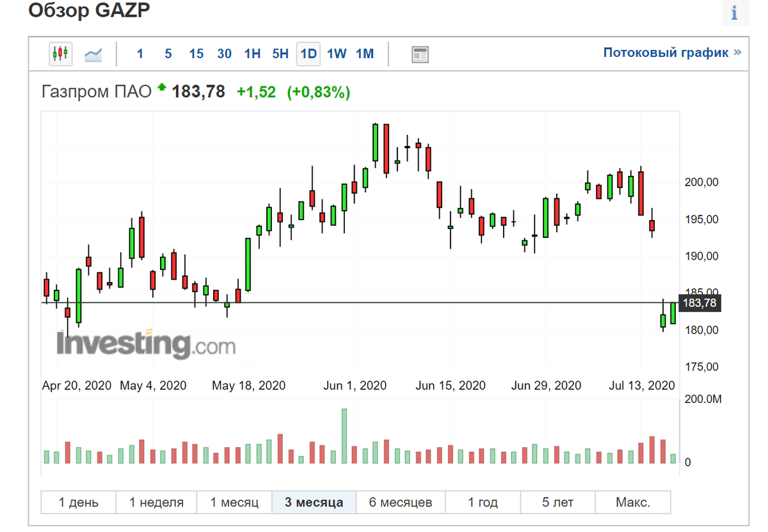
Task: Select the 5 minute interval
Action: (168, 54)
